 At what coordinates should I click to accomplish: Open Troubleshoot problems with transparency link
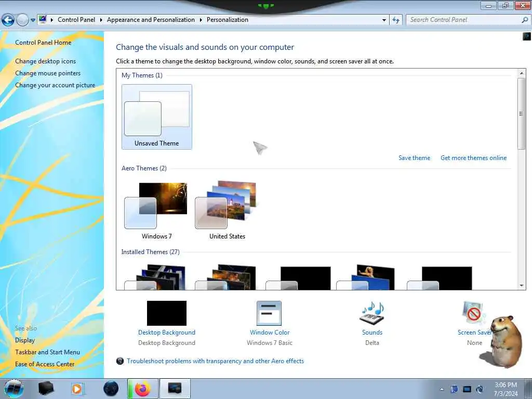[215, 361]
